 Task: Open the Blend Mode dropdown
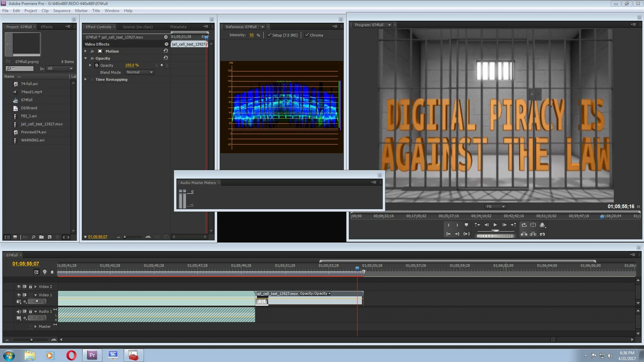coord(140,72)
